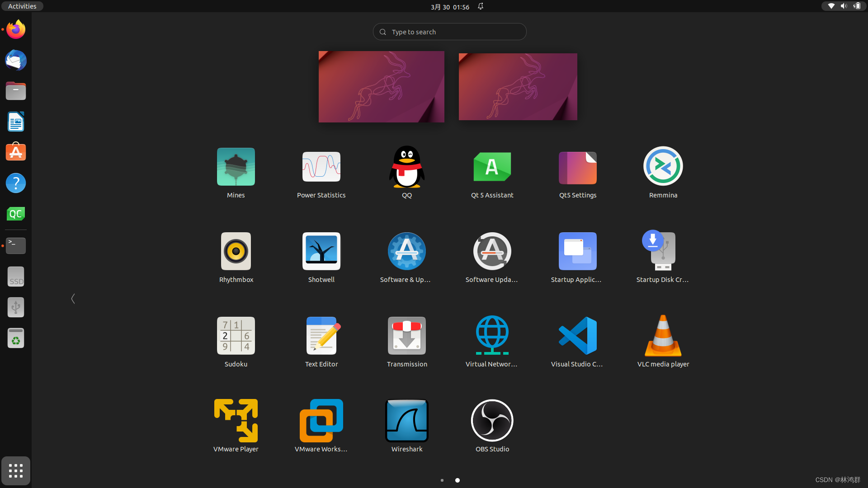Open Trash from the dock

click(x=16, y=338)
